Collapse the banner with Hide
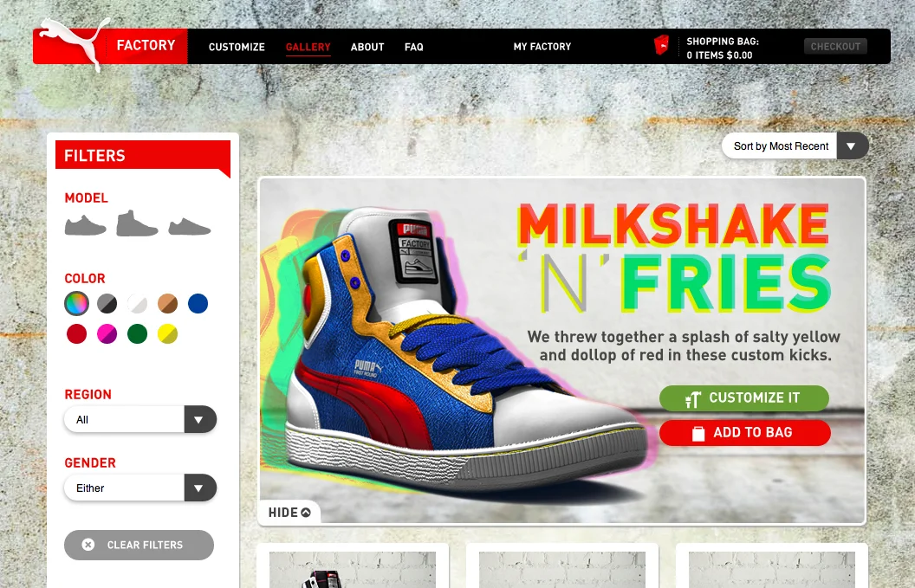 289,512
